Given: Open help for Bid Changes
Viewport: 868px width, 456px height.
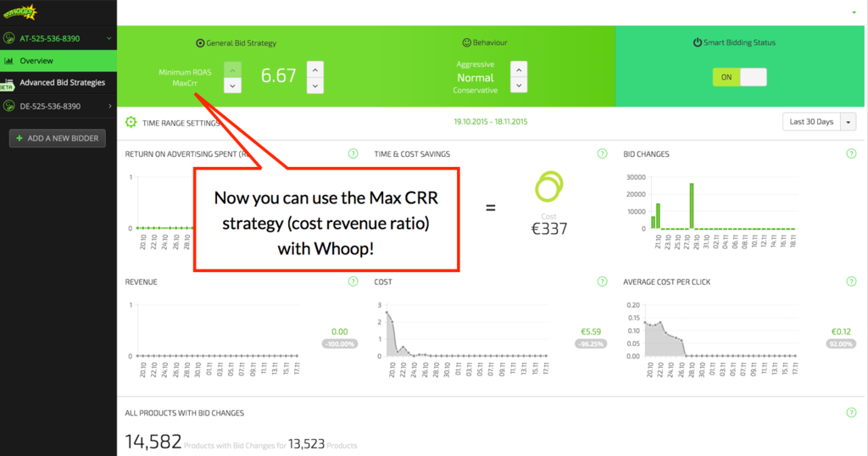Looking at the screenshot, I should tap(851, 154).
